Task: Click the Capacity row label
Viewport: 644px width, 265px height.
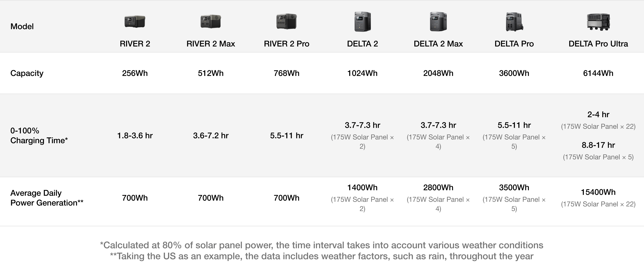Action: pos(27,73)
